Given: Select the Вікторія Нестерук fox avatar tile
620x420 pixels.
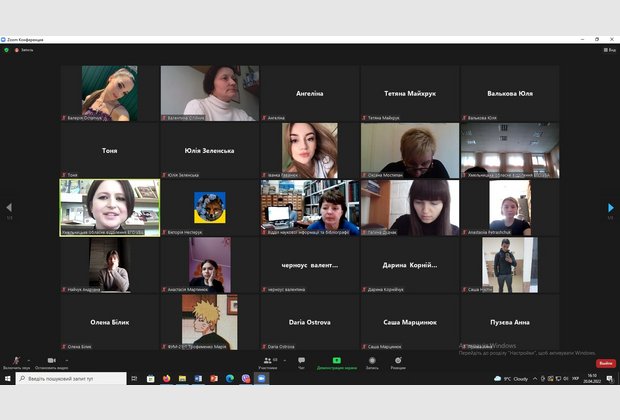Looking at the screenshot, I should (210, 208).
